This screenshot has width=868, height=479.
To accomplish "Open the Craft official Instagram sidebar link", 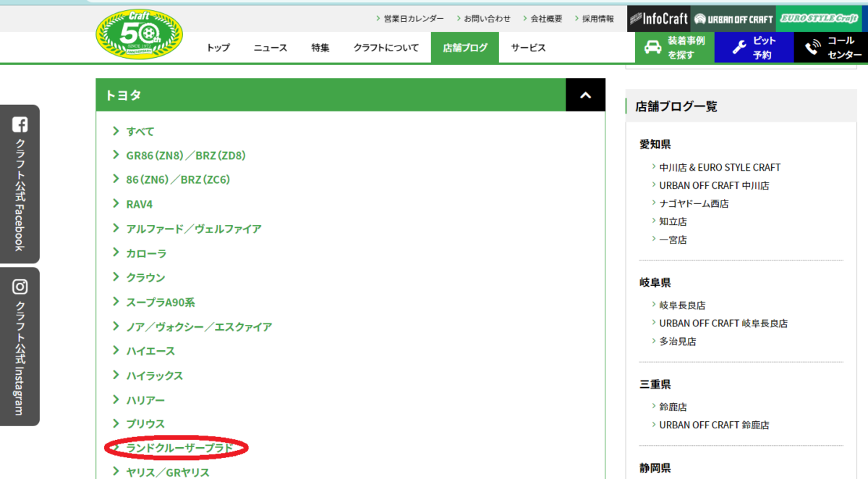I will (x=20, y=346).
